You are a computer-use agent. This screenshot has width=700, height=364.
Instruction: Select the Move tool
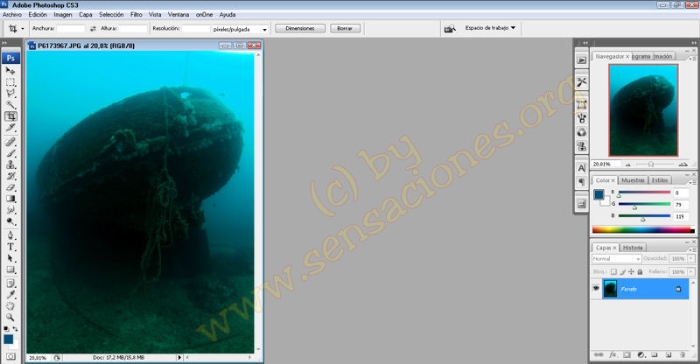pos(11,71)
